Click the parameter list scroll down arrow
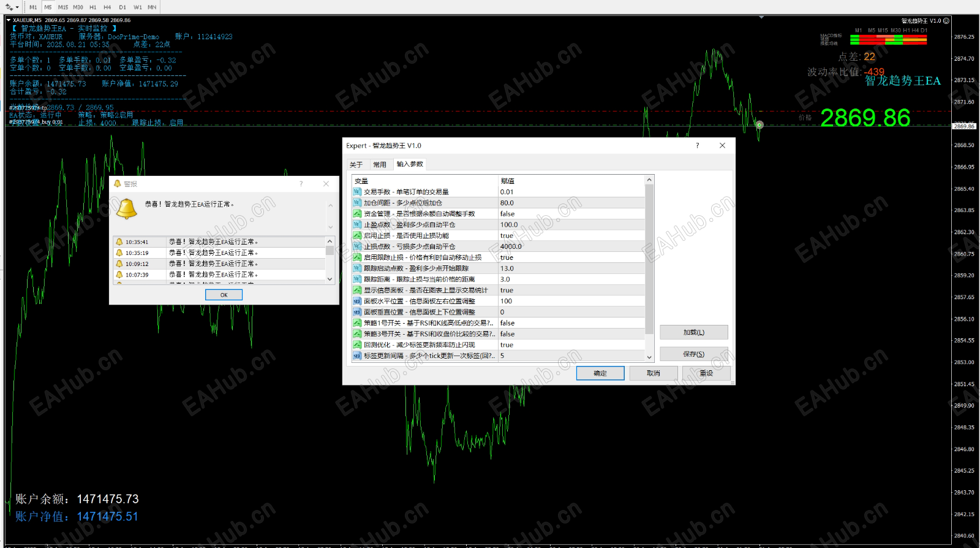The height and width of the screenshot is (548, 980). tap(649, 357)
